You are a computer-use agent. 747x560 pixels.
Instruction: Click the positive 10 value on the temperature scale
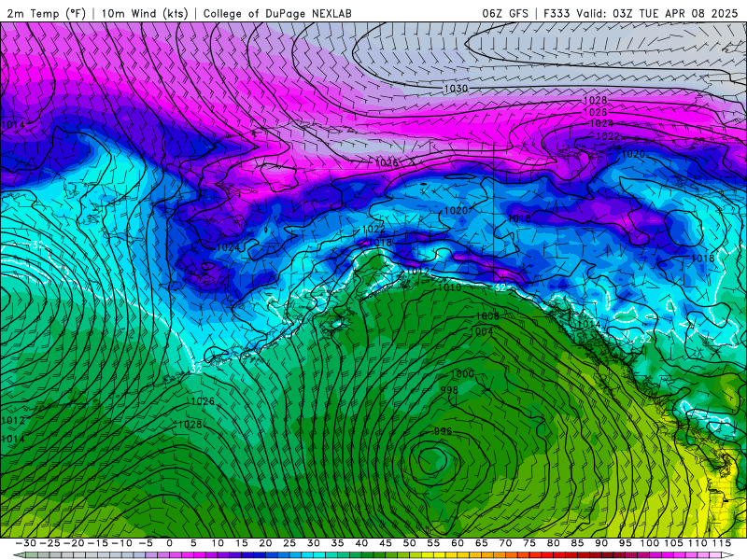coord(218,543)
